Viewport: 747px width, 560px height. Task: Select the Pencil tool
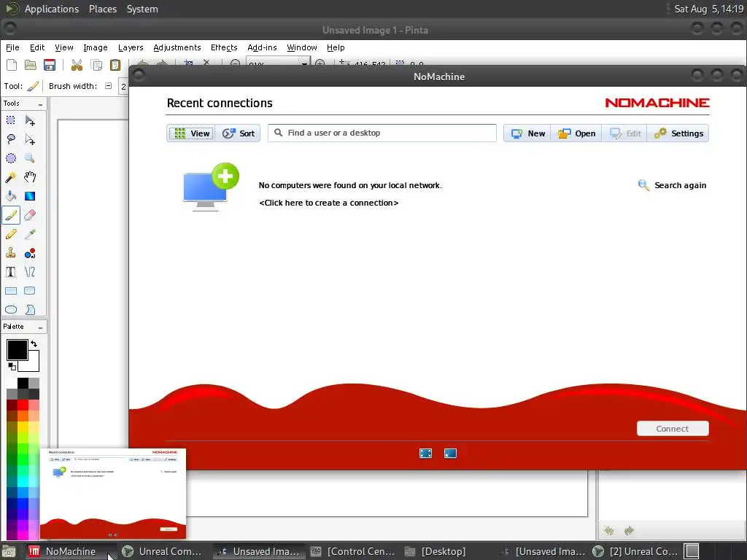(10, 234)
